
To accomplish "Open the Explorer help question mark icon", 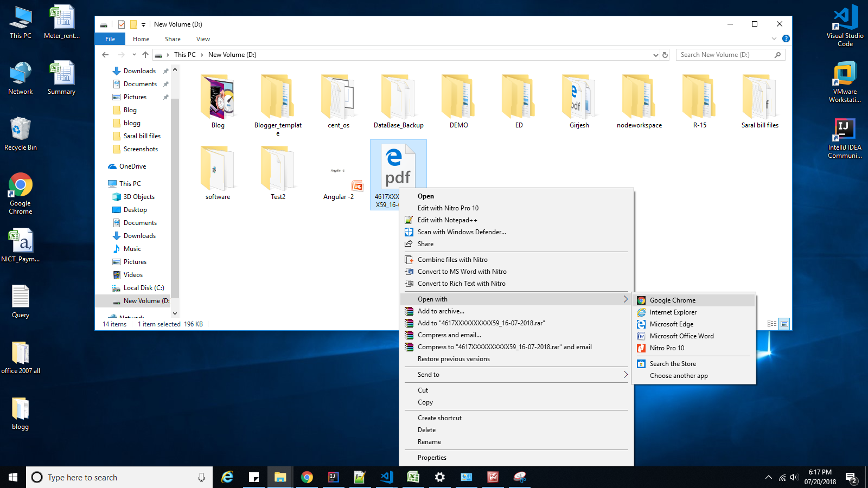I will click(786, 38).
